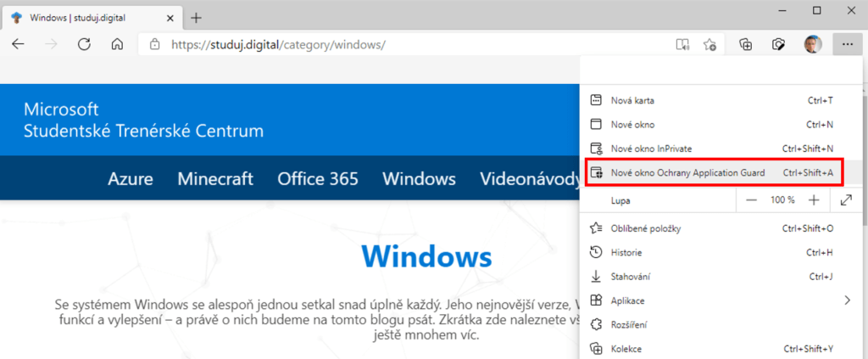Screen dimensions: 868x359
Task: Select Nová karta from the menu
Action: tap(632, 100)
